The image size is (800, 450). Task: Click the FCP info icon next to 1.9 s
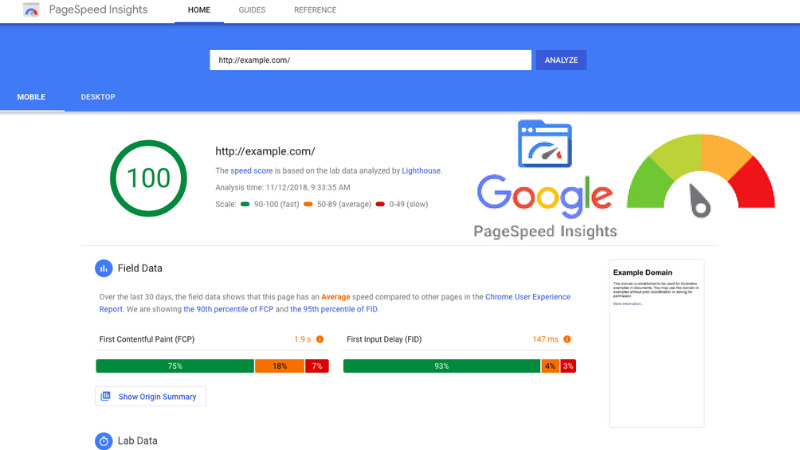point(320,339)
